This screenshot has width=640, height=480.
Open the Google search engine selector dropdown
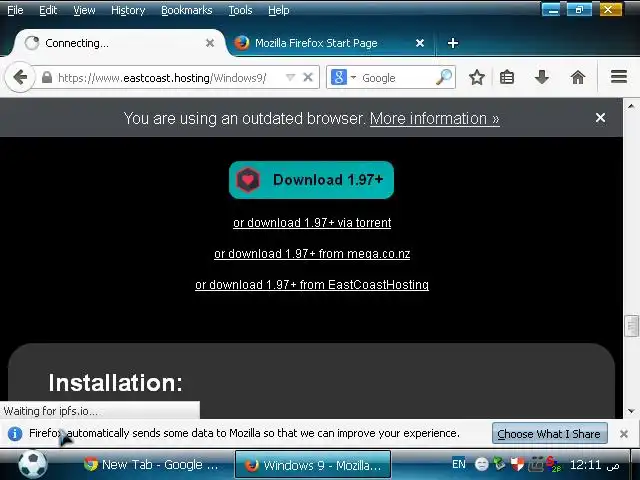coord(343,77)
